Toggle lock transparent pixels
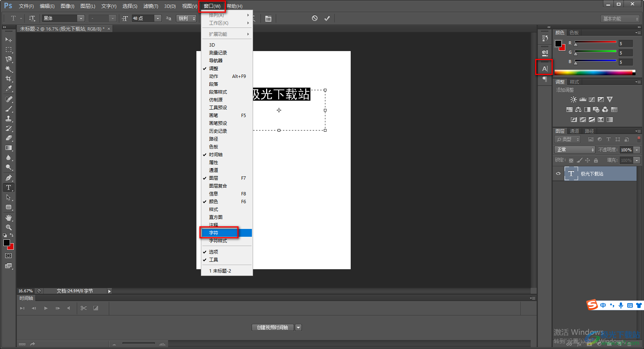 [x=571, y=160]
